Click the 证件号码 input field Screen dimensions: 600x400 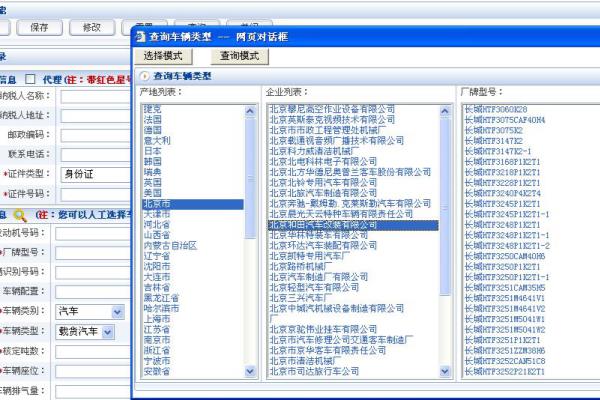click(96, 194)
